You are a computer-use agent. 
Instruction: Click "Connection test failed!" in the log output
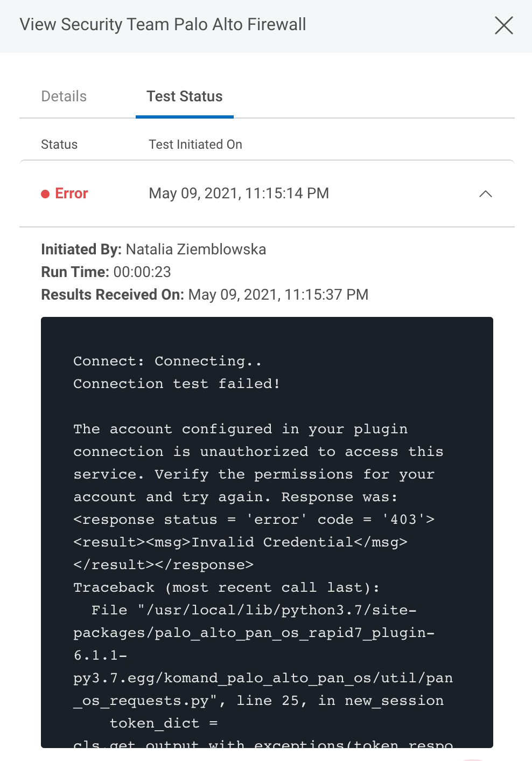click(x=177, y=384)
